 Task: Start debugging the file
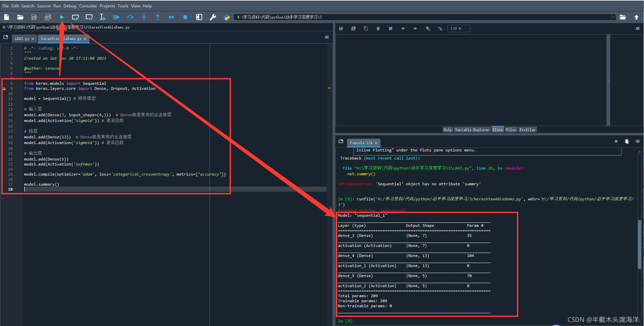click(116, 17)
